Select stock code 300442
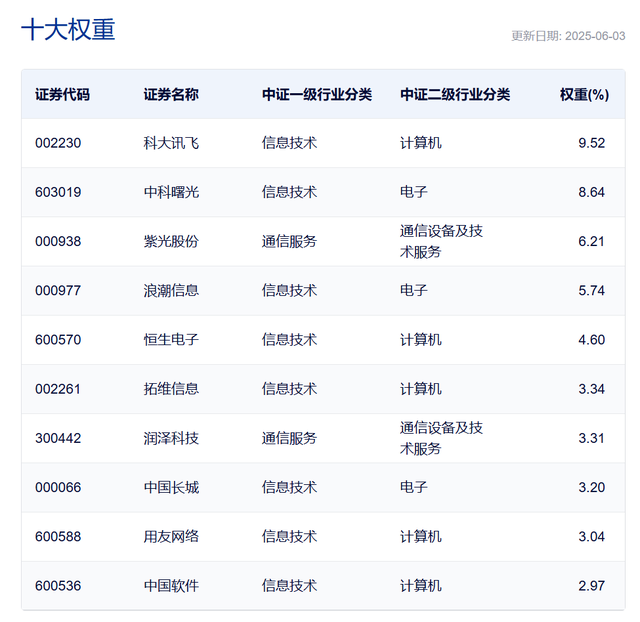The image size is (640, 622). tap(58, 438)
